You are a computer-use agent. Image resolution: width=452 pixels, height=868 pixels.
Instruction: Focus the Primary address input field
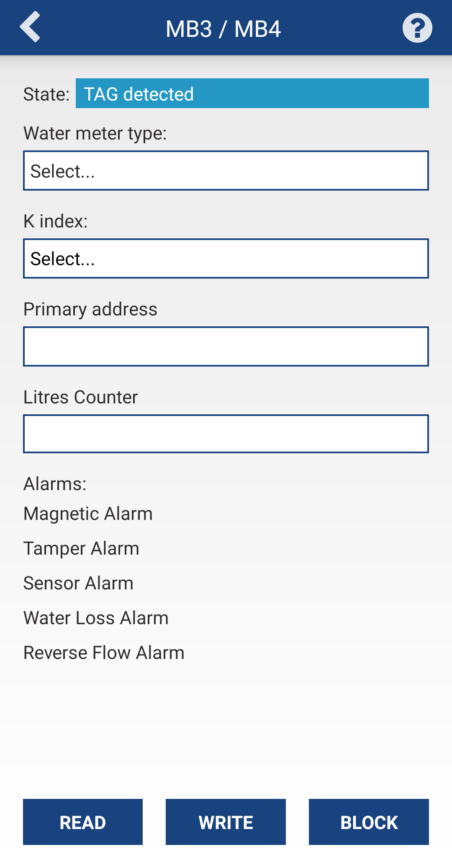click(x=226, y=347)
